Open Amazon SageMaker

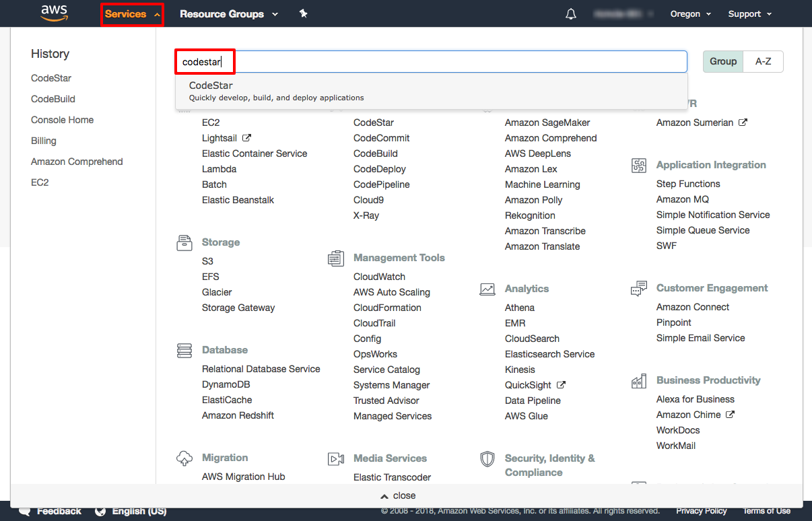coord(547,123)
